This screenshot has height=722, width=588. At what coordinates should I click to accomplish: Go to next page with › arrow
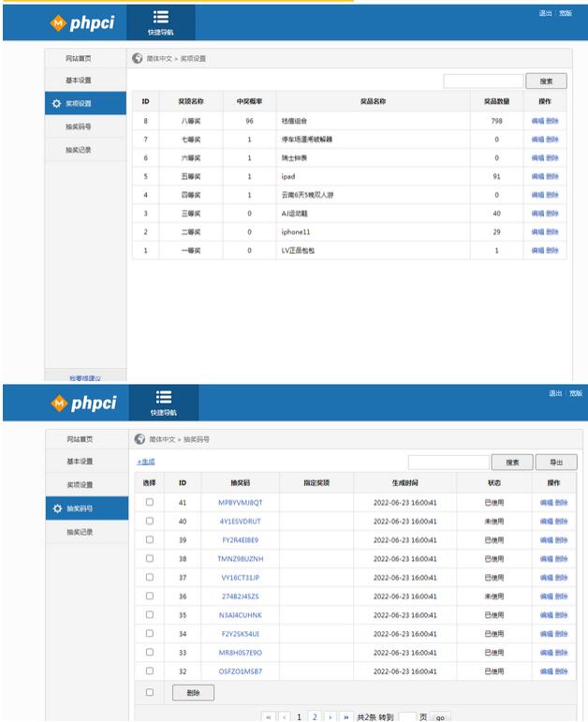tap(331, 717)
